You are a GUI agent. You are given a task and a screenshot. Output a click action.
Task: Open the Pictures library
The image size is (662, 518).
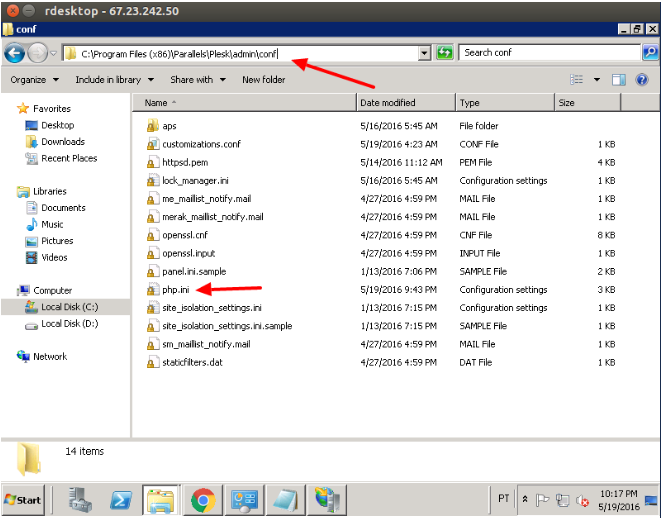pyautogui.click(x=49, y=241)
